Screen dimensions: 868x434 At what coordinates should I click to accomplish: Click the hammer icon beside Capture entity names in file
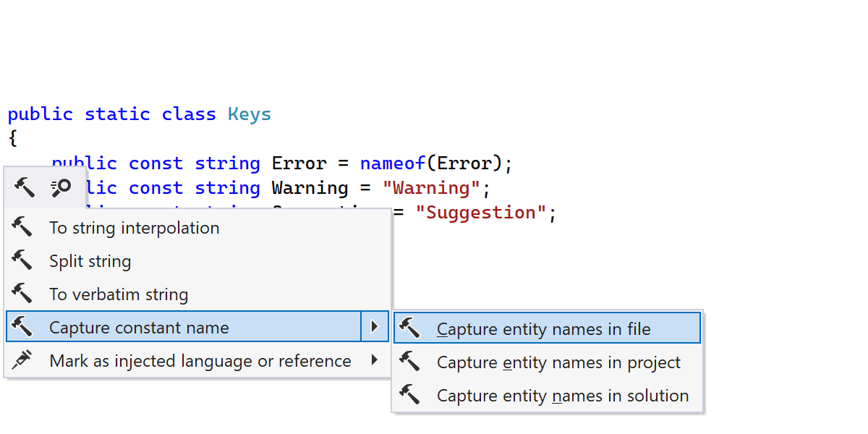(x=410, y=329)
